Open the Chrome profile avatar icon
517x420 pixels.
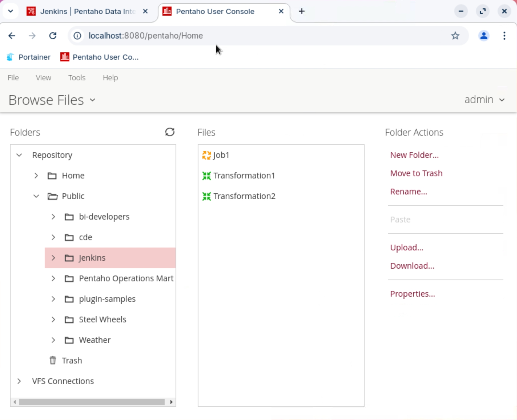tap(484, 36)
